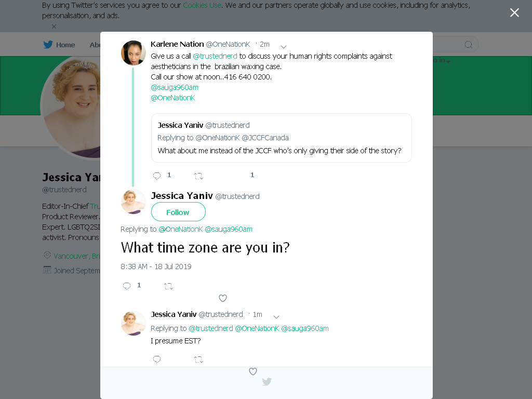Retweet the "I presume EST?" tweet
This screenshot has height=399, width=532.
tap(198, 360)
